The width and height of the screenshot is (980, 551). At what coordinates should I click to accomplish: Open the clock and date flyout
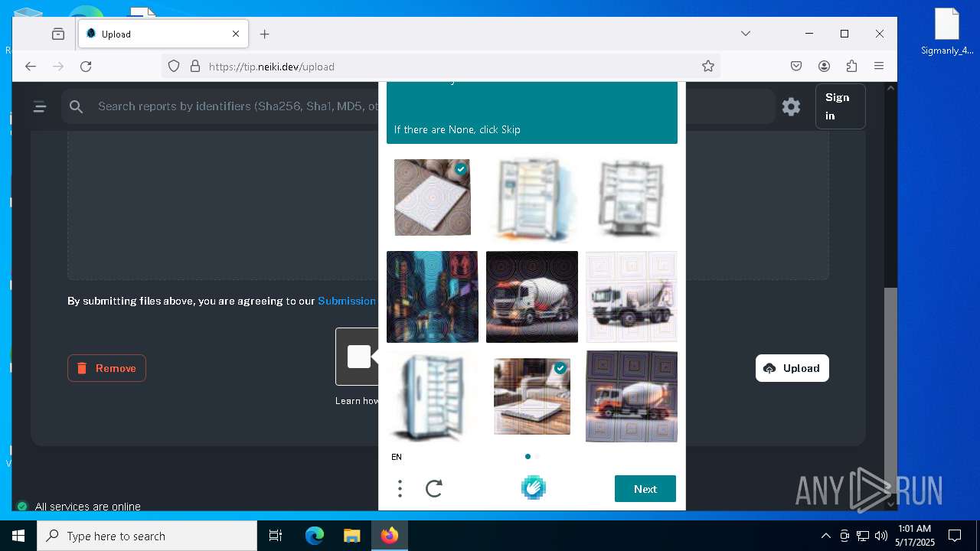[915, 536]
